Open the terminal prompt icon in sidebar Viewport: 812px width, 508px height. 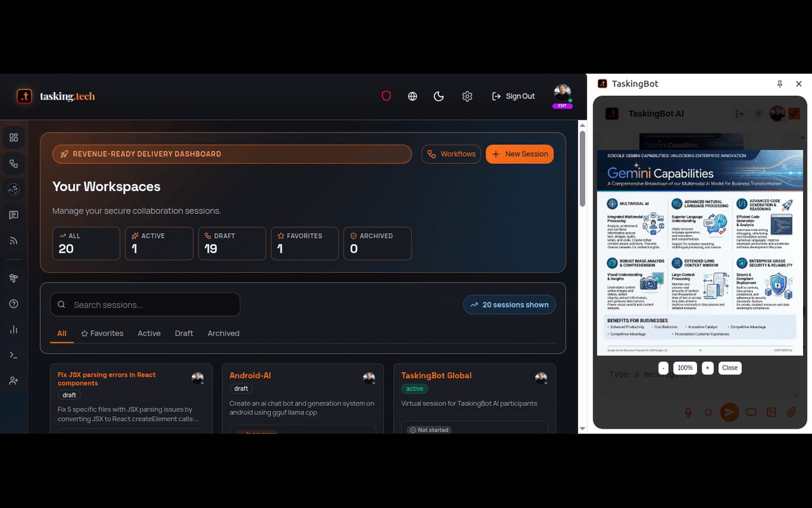(14, 355)
